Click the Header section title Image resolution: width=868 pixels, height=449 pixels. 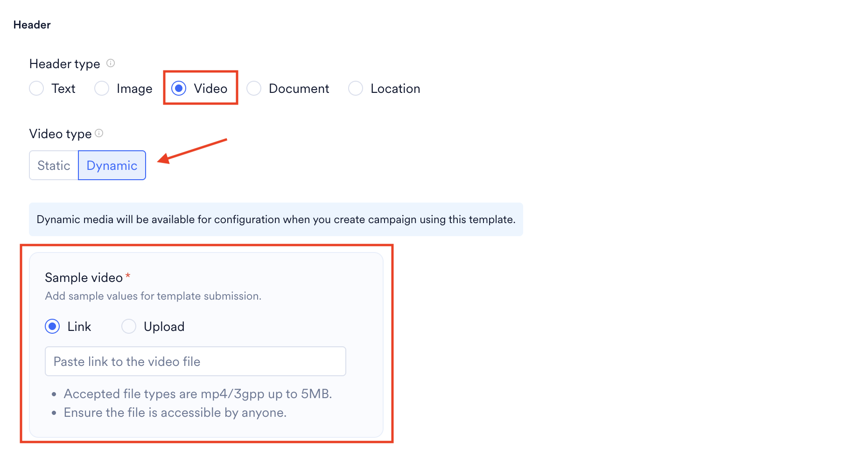point(32,25)
